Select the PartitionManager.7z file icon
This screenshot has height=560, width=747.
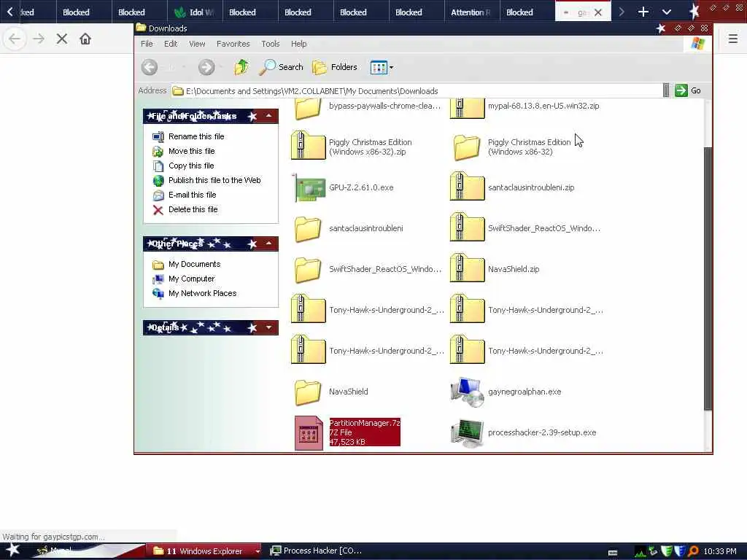coord(309,432)
